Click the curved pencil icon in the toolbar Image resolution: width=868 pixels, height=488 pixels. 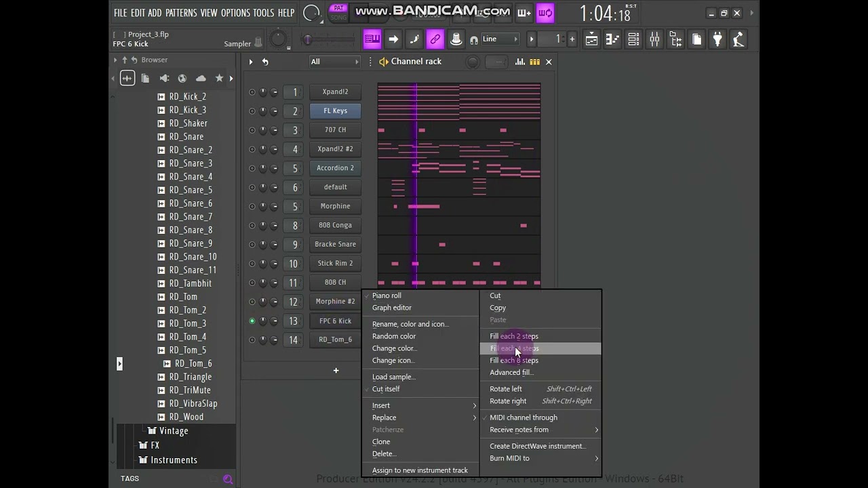(414, 39)
